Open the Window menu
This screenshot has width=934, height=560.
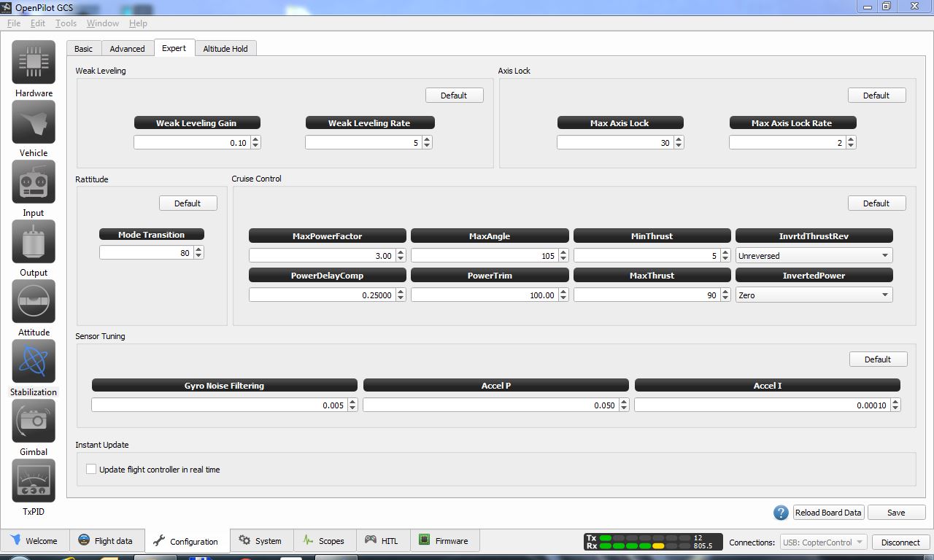[x=103, y=23]
